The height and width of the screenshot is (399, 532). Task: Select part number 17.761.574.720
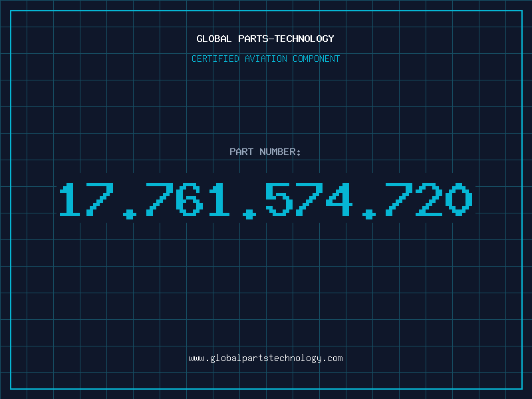(266, 200)
